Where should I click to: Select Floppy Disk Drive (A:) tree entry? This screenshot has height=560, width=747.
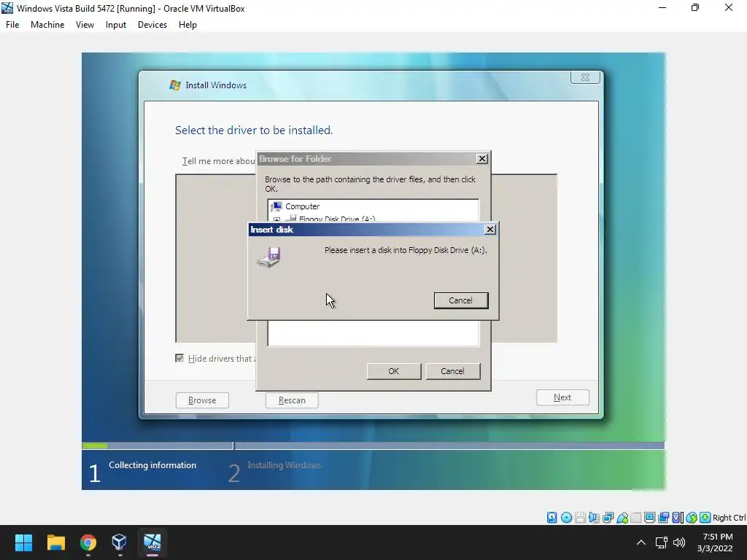pyautogui.click(x=336, y=219)
